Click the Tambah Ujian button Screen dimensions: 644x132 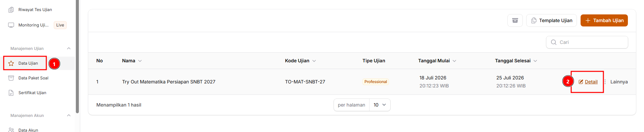click(604, 20)
